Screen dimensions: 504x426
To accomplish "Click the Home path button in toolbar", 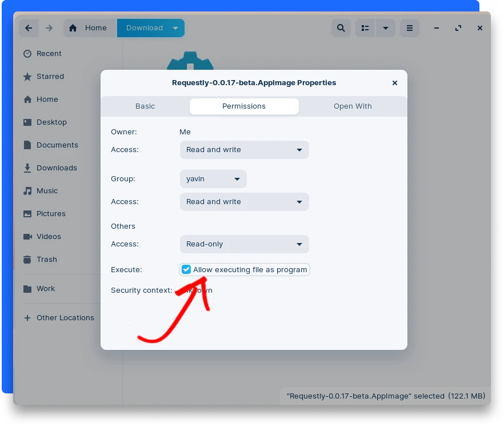I will click(90, 28).
